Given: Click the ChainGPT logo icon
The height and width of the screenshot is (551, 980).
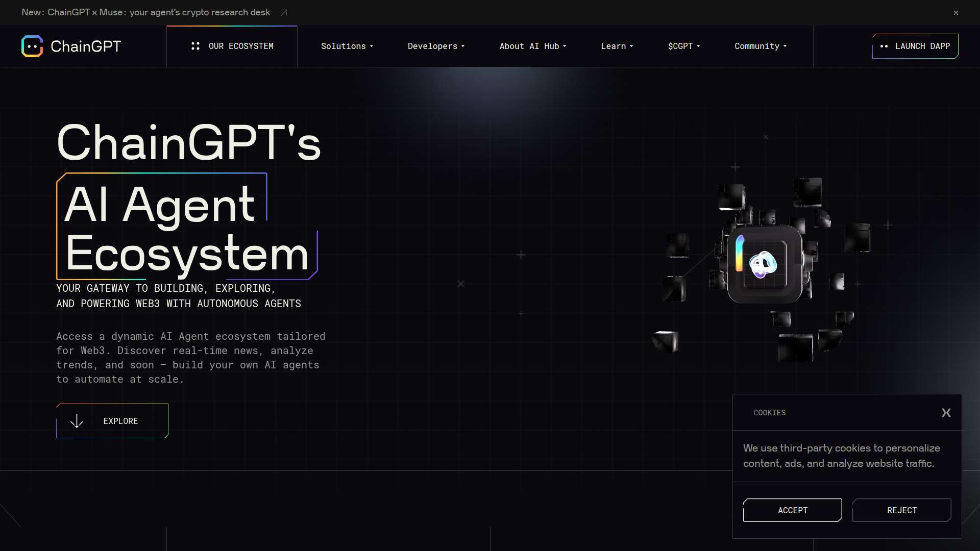Looking at the screenshot, I should [x=32, y=46].
